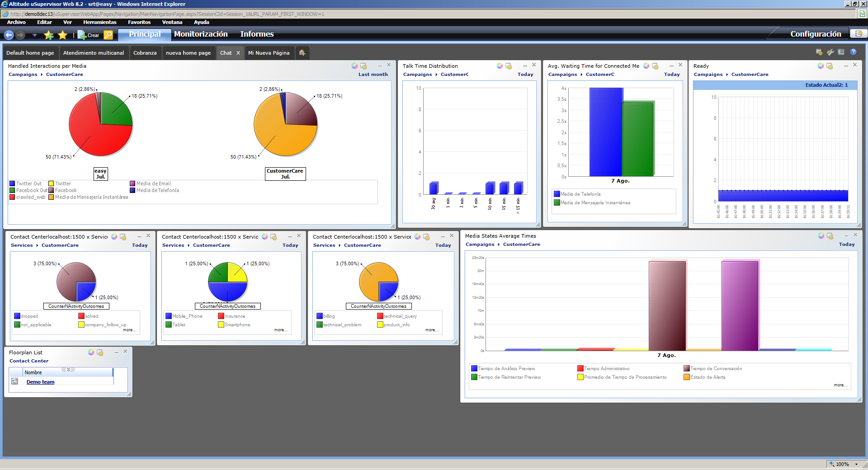Viewport: 868px width, 470px height.
Task: Open color wheel on Media States Average Times
Action: pos(821,236)
